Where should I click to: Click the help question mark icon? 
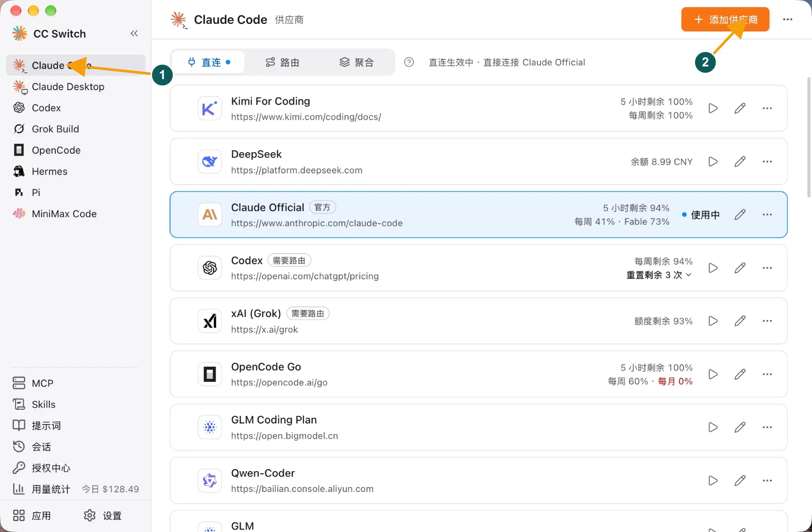[x=409, y=62]
